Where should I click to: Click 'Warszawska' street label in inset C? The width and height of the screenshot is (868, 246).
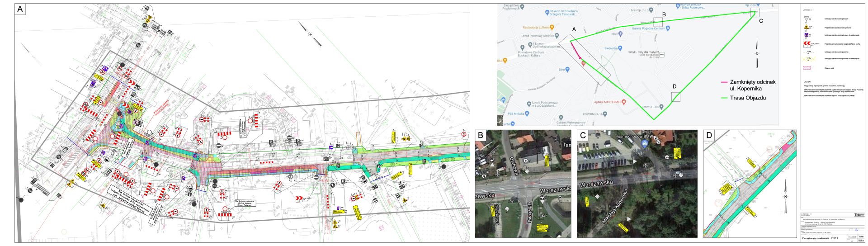click(x=596, y=183)
